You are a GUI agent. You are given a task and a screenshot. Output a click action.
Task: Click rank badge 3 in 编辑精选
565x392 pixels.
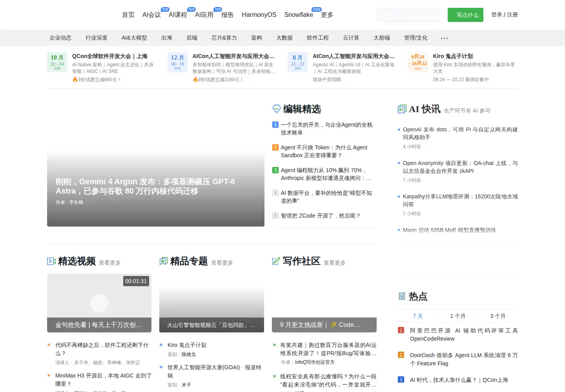275,170
